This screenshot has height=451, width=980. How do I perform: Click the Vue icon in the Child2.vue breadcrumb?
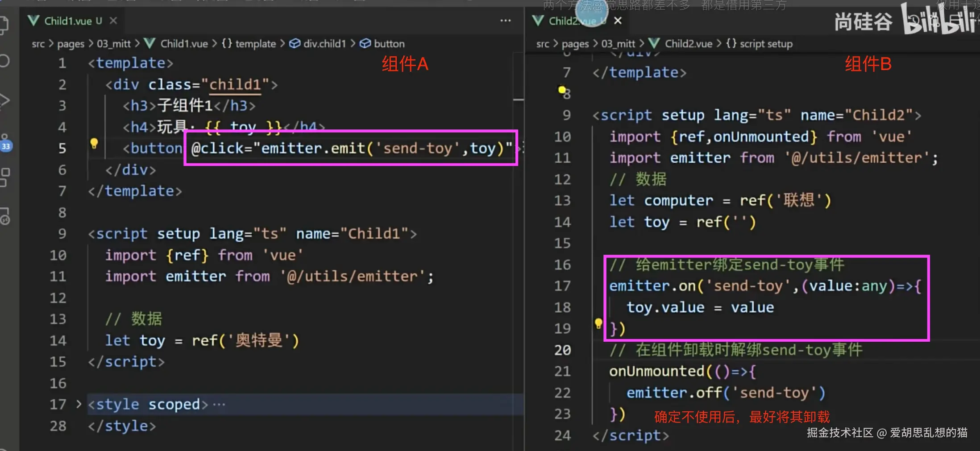click(x=654, y=43)
